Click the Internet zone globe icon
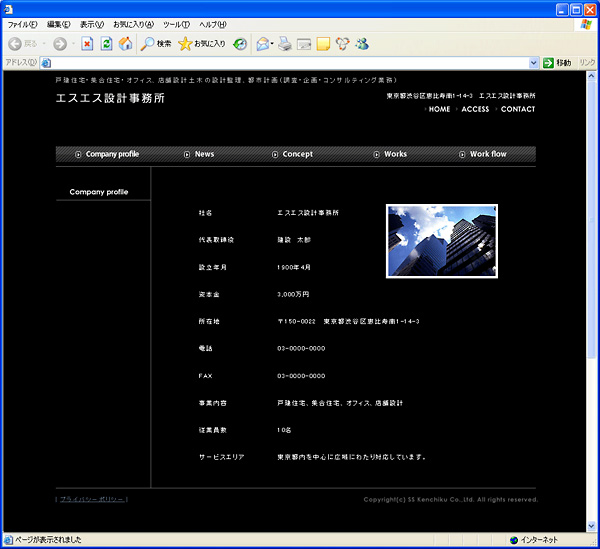600x549 pixels. pyautogui.click(x=514, y=540)
